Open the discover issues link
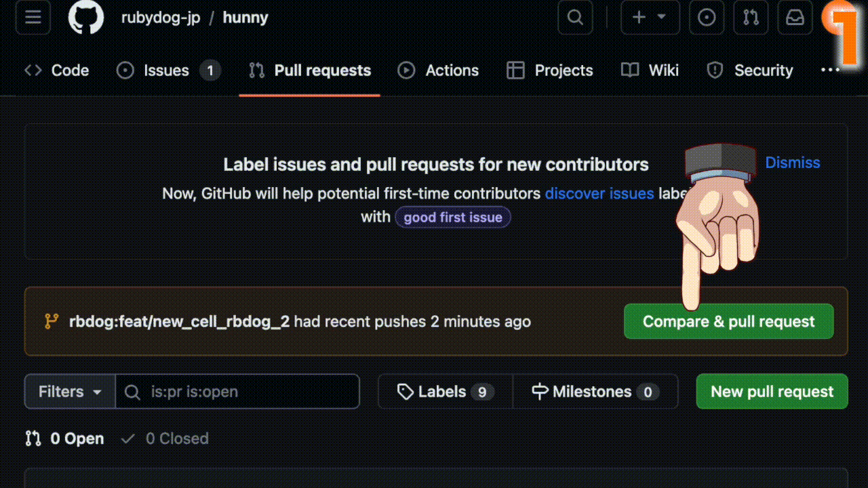 (599, 194)
